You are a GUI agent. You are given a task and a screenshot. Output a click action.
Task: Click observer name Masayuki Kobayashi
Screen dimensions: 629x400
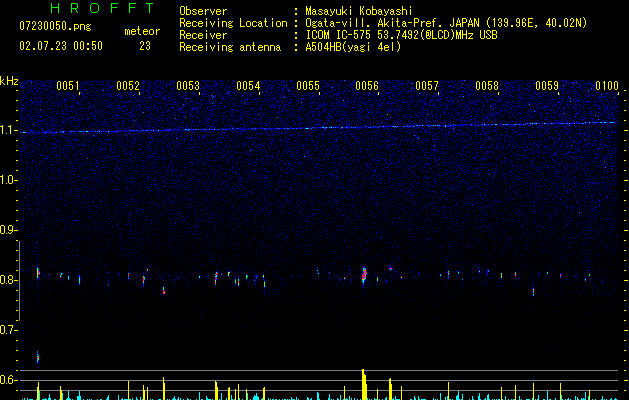(359, 11)
